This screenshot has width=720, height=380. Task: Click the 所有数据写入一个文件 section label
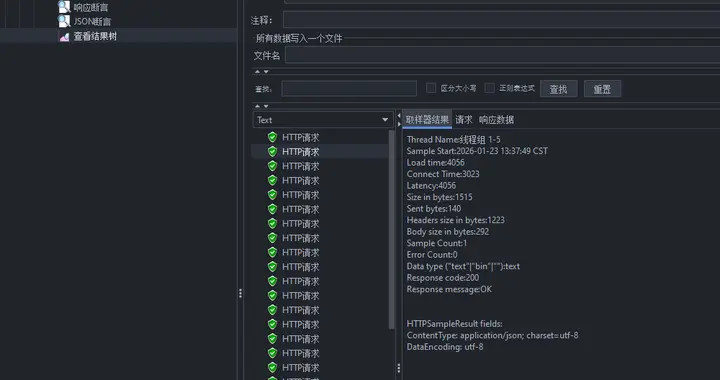(x=299, y=39)
